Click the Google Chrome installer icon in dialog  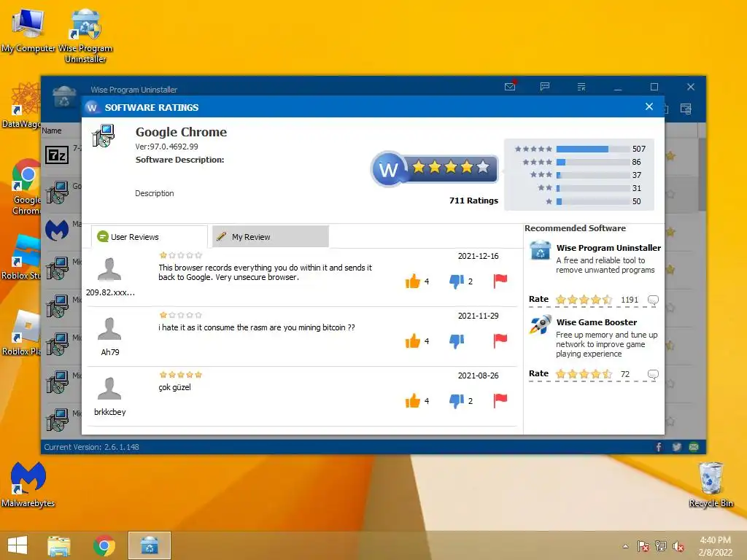[x=103, y=136]
